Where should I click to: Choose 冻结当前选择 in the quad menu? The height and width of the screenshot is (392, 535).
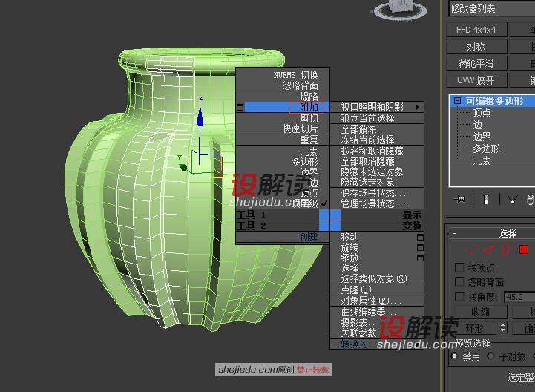pos(368,140)
